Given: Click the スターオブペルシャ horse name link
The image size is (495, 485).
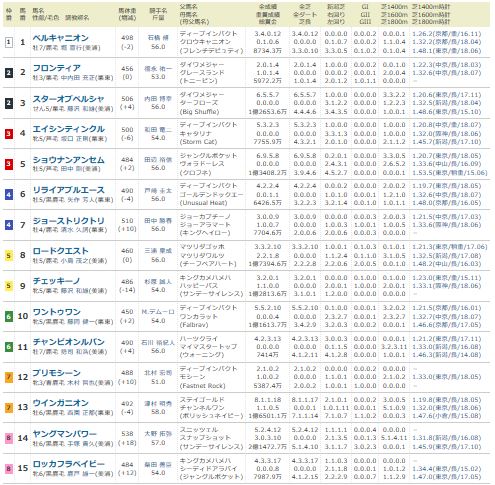Looking at the screenshot, I should (x=68, y=99).
